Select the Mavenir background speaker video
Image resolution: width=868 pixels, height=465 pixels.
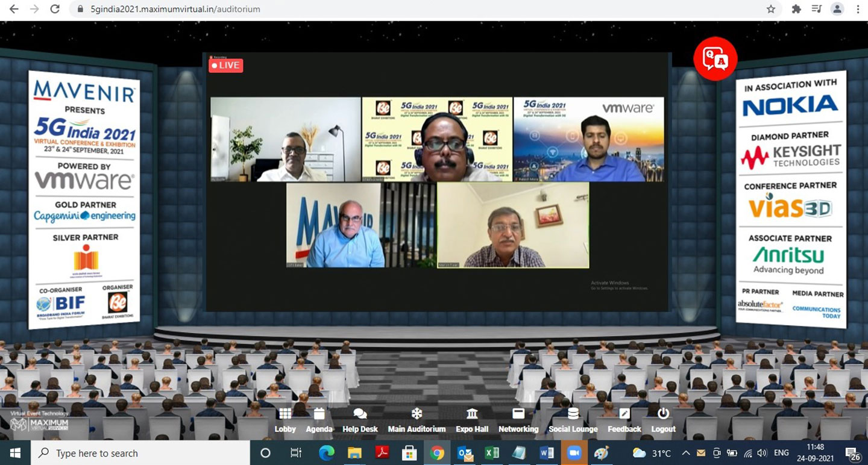coord(361,225)
